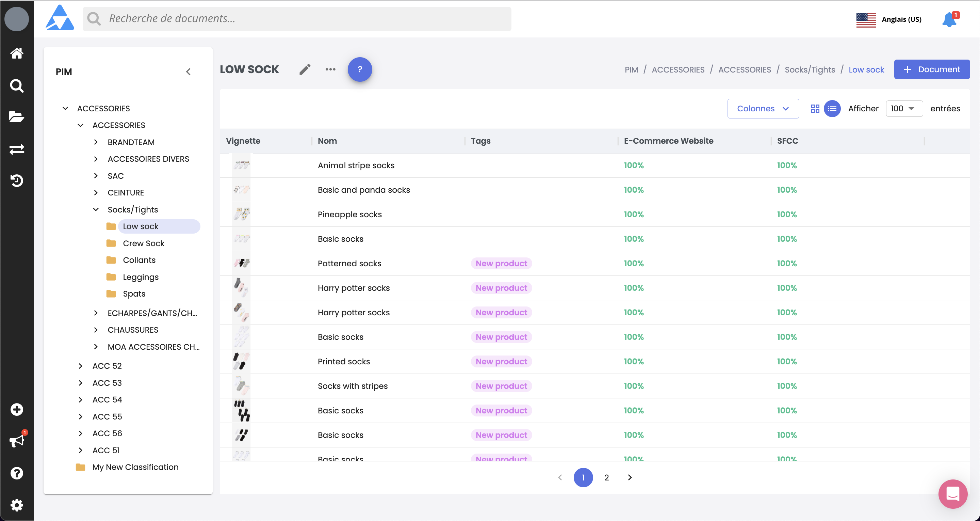Collapse the top ACCESSORIES tree node
The height and width of the screenshot is (521, 980).
pos(65,109)
